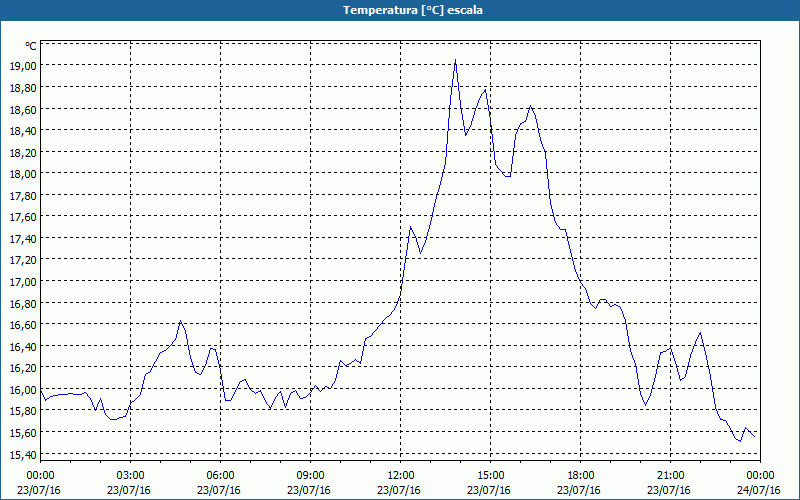Select the 16,40 y-axis label

(x=23, y=347)
